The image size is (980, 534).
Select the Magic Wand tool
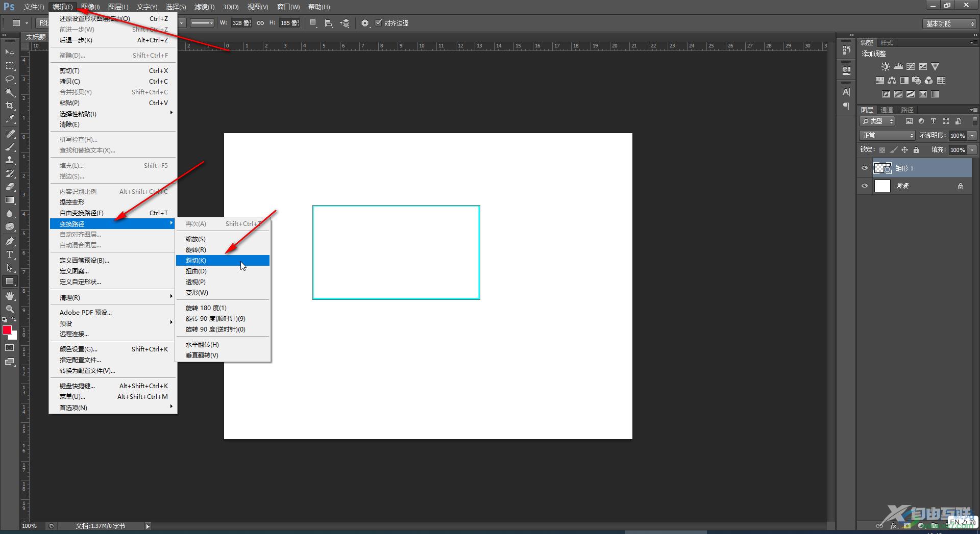(x=10, y=92)
